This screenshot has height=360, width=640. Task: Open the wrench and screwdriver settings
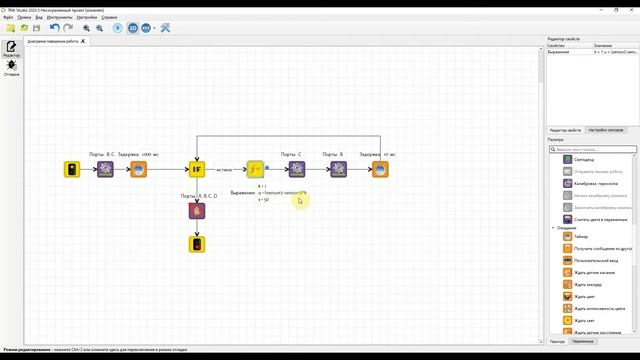[x=165, y=28]
